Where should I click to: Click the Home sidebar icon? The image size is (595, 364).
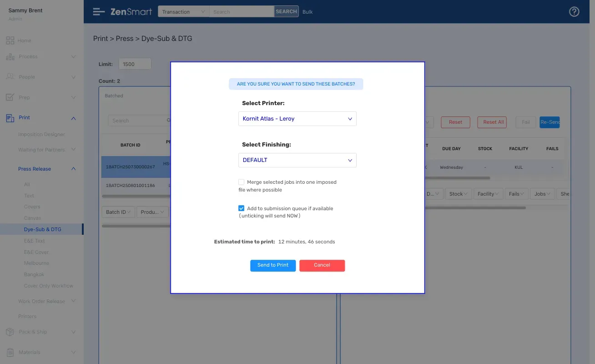[10, 40]
